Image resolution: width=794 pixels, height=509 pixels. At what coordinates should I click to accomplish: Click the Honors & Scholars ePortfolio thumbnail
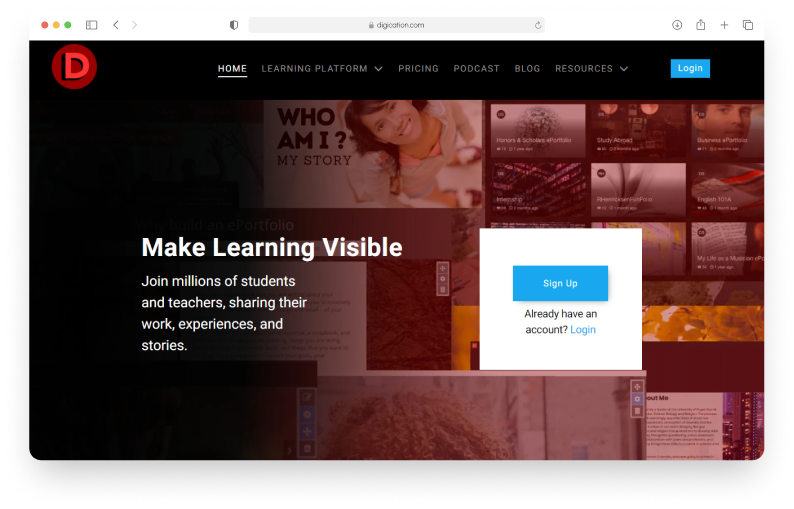click(x=538, y=130)
